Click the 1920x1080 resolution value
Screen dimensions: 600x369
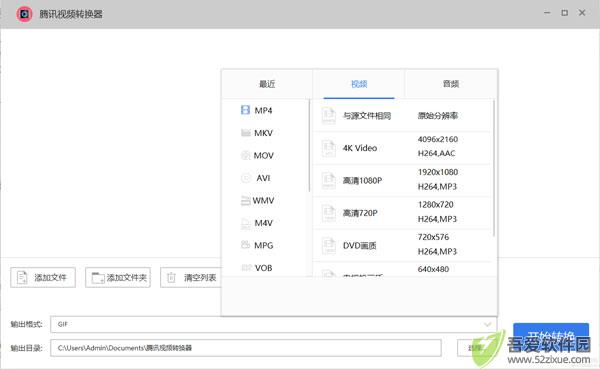pyautogui.click(x=438, y=172)
